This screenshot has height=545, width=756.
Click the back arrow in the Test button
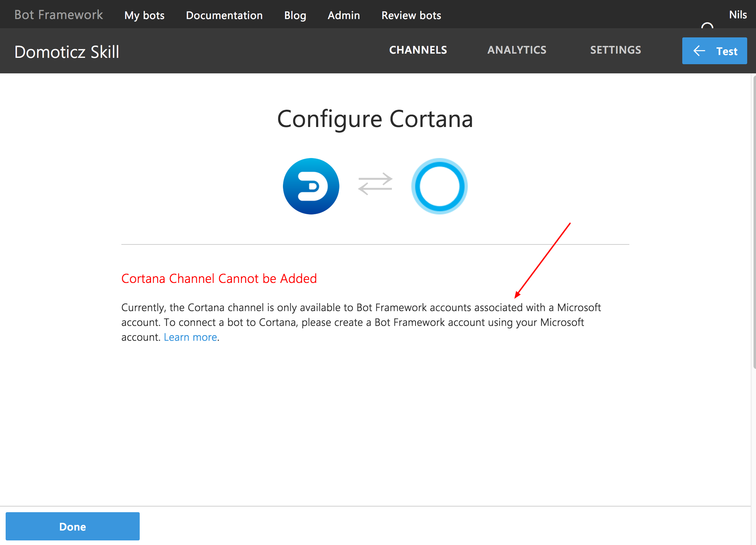pos(699,51)
